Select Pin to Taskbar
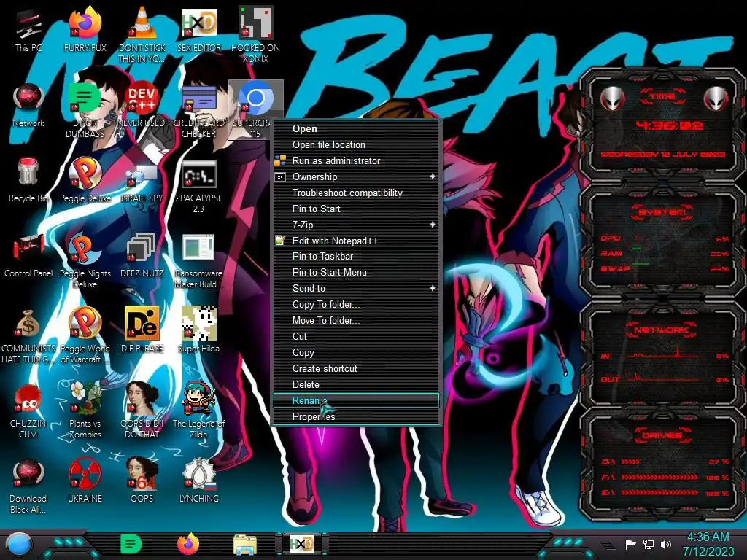747x560 pixels. pos(356,256)
